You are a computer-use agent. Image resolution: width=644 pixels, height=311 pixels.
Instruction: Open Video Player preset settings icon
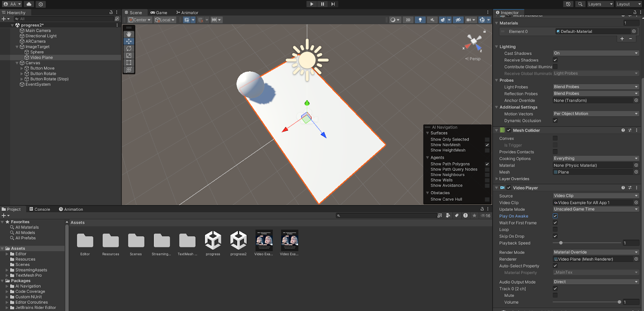tap(630, 188)
